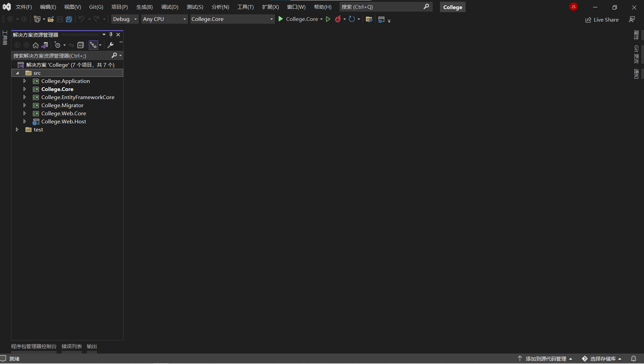The width and height of the screenshot is (644, 364).
Task: Click 选择存储库 in the status bar
Action: (x=602, y=359)
